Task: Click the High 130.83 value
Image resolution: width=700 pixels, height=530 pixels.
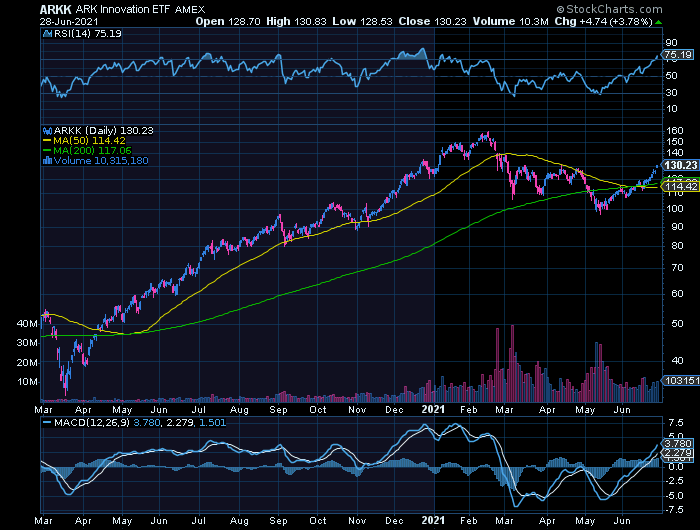Action: click(296, 21)
